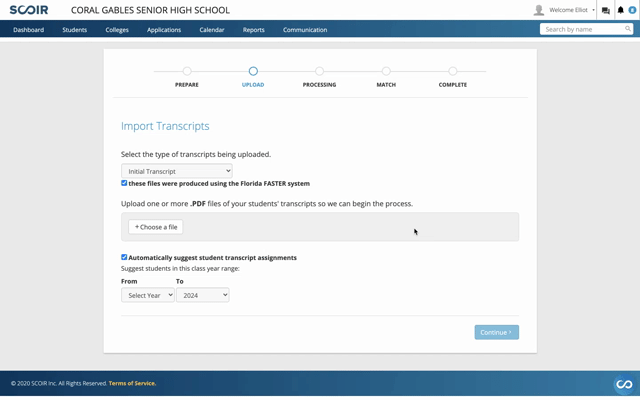Open the From Select Year dropdown

[x=148, y=295]
